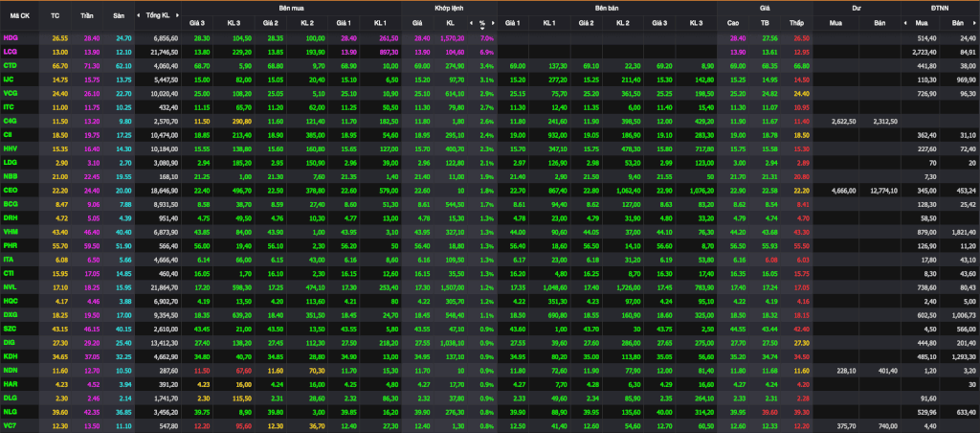
Task: Open HDG stock symbol
Action: click(11, 38)
